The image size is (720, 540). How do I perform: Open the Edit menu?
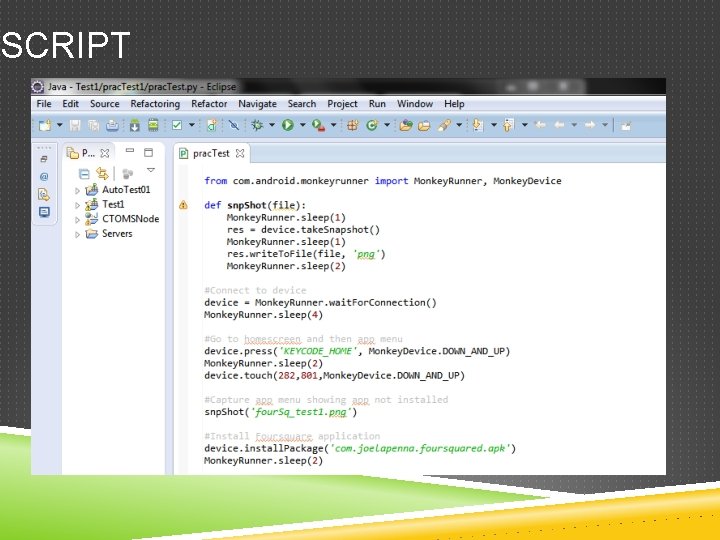tap(71, 104)
